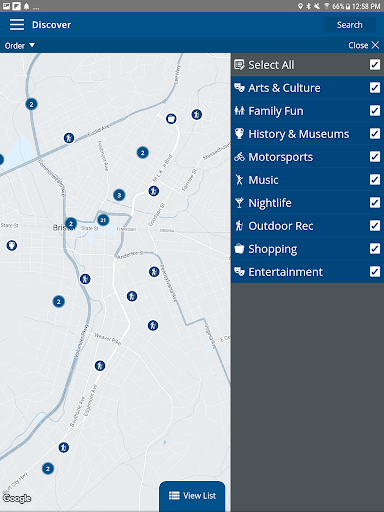
Task: Uncheck the Music checkbox
Action: click(375, 180)
